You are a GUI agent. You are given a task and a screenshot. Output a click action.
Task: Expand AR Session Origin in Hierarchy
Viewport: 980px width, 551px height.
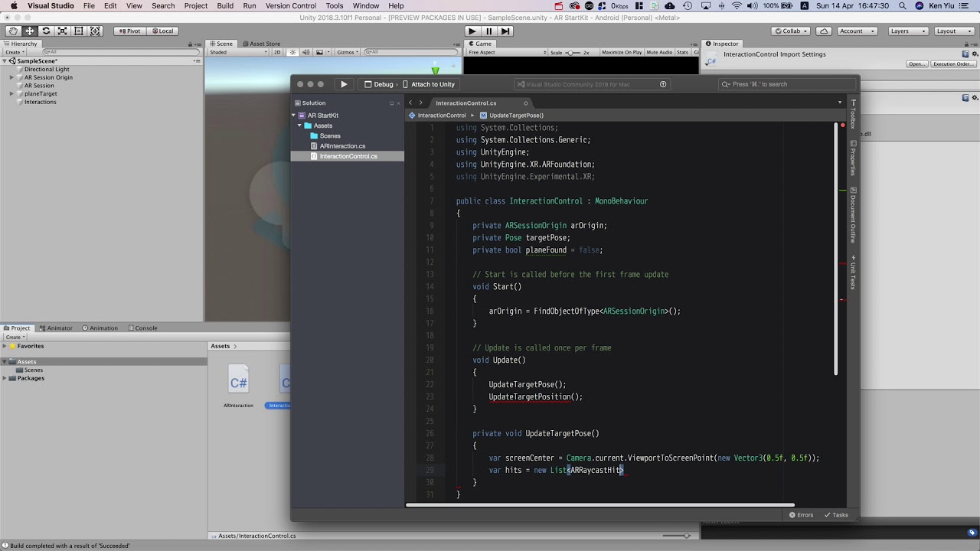11,77
